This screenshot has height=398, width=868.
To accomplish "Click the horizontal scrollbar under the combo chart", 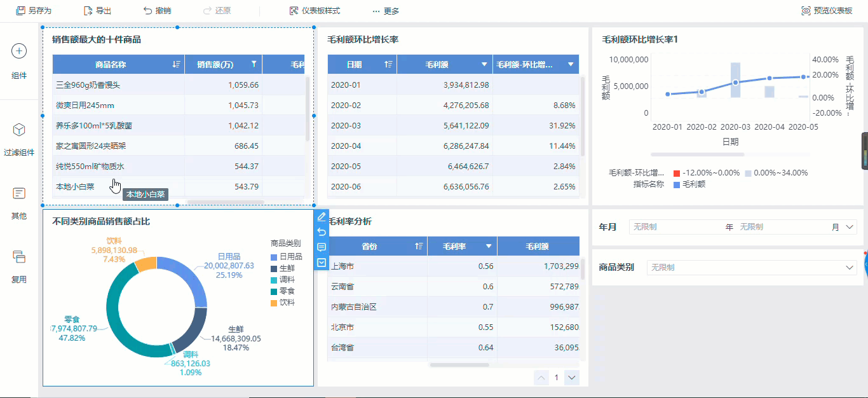I will 698,154.
